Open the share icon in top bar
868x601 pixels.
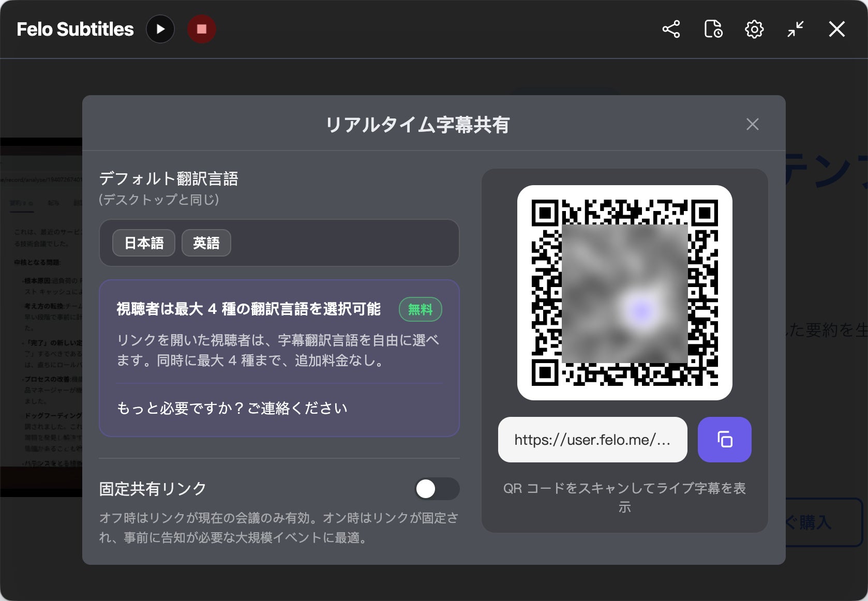point(671,29)
